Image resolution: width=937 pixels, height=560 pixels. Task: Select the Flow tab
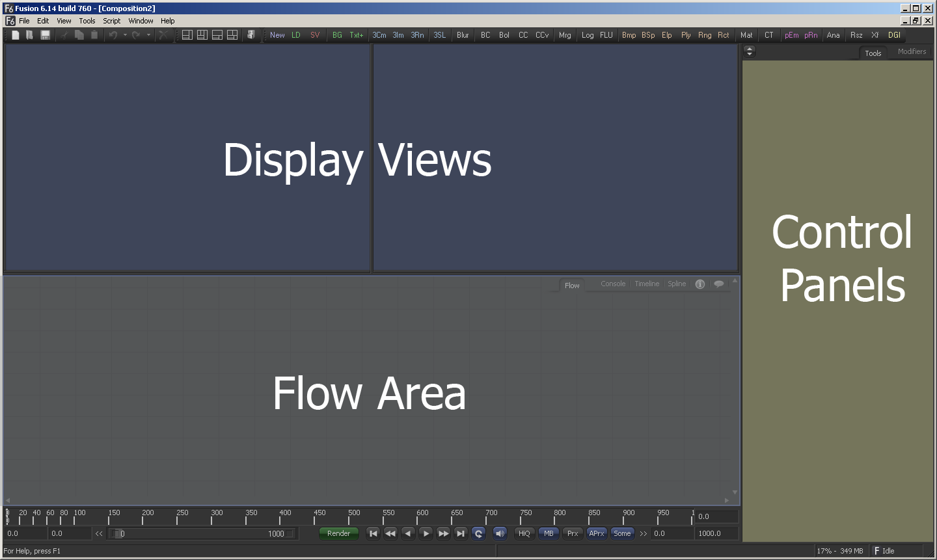572,285
